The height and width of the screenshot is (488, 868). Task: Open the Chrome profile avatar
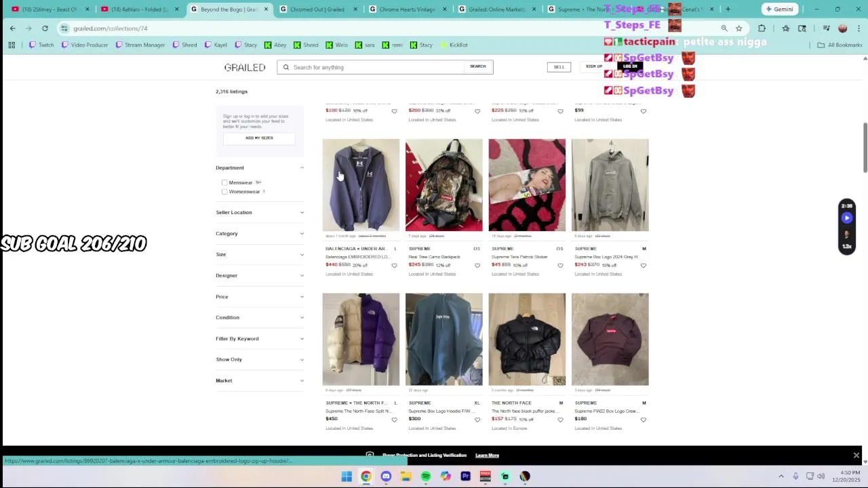coord(843,28)
